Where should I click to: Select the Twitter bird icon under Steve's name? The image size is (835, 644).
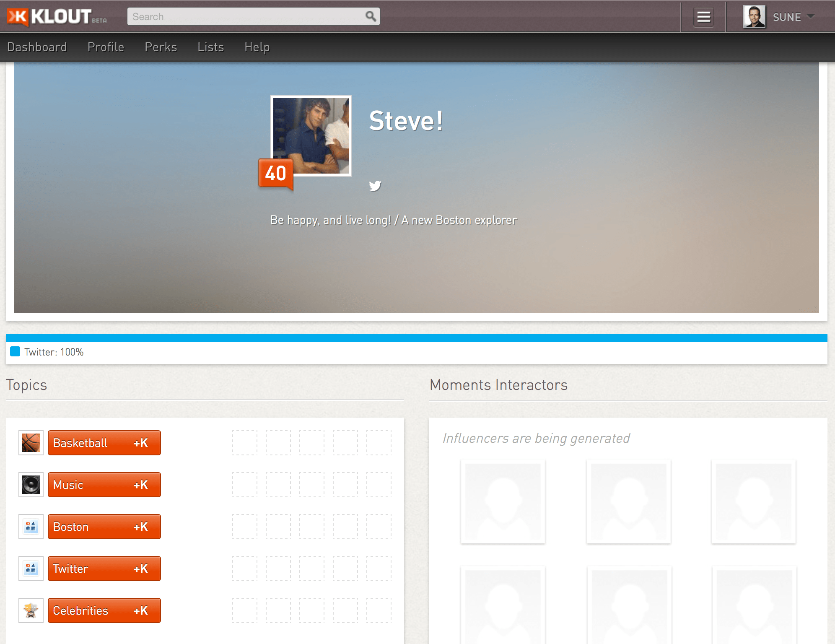tap(376, 186)
